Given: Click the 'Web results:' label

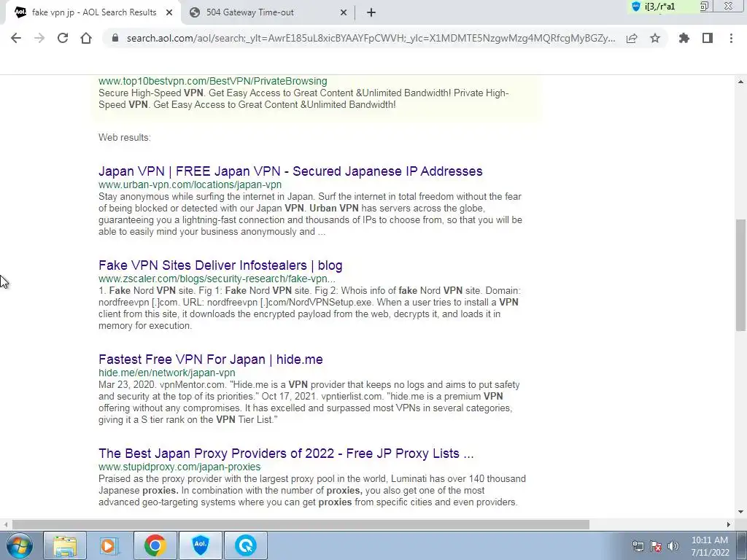Looking at the screenshot, I should click(x=124, y=137).
